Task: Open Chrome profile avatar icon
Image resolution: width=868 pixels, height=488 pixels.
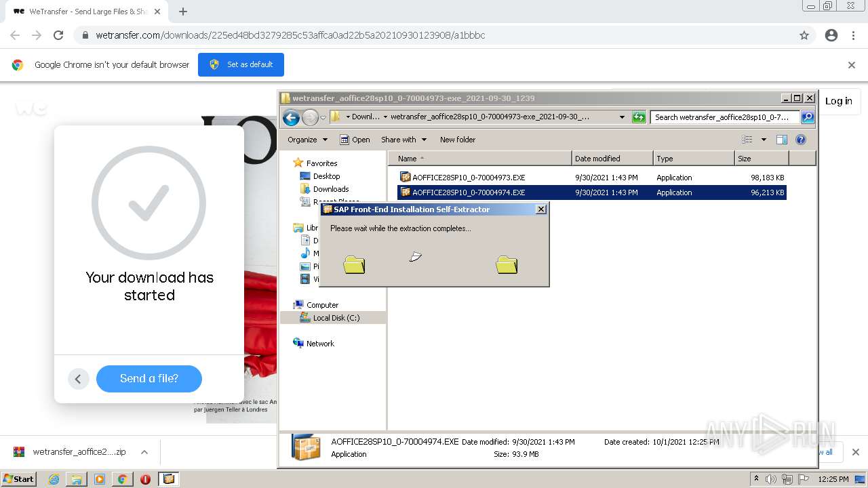Action: coord(831,35)
